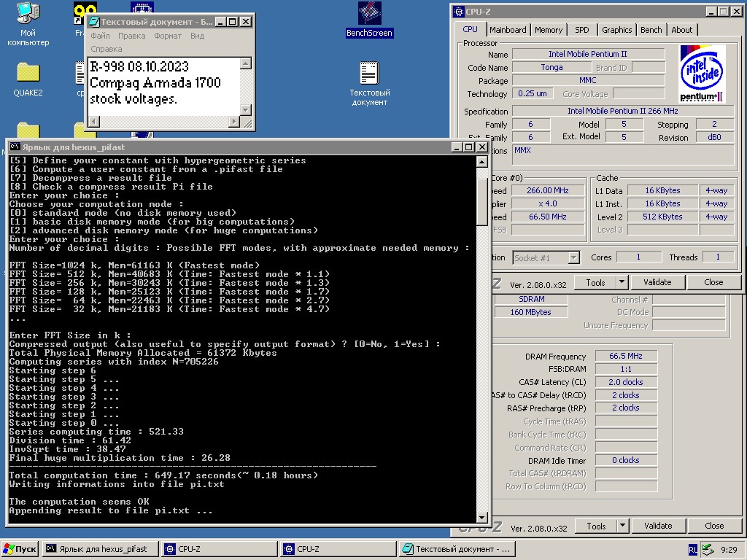Image resolution: width=747 pixels, height=560 pixels.
Task: Click the Notepad vertical scrollbar up arrow
Action: click(246, 63)
